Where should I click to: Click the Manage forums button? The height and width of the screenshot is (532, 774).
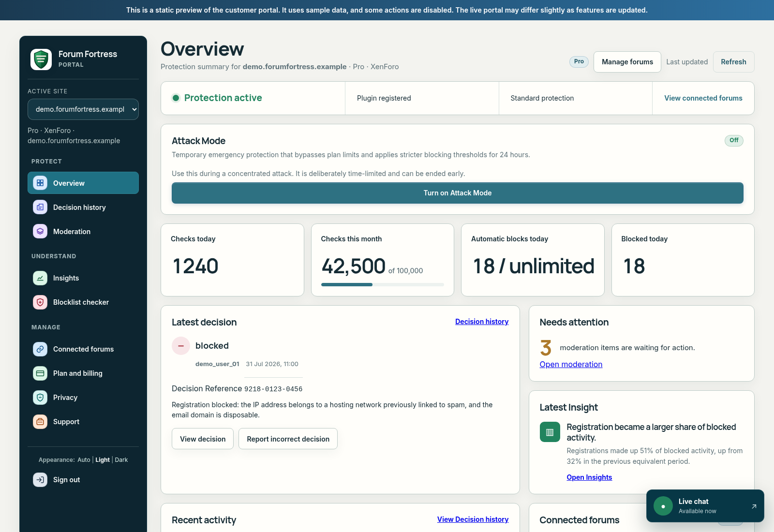627,62
